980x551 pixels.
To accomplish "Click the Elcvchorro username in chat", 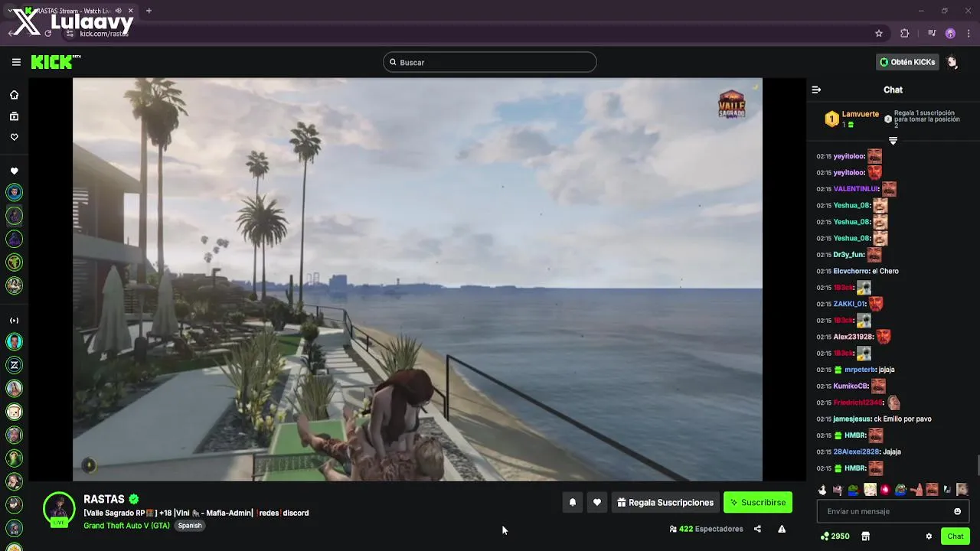I will (x=851, y=271).
